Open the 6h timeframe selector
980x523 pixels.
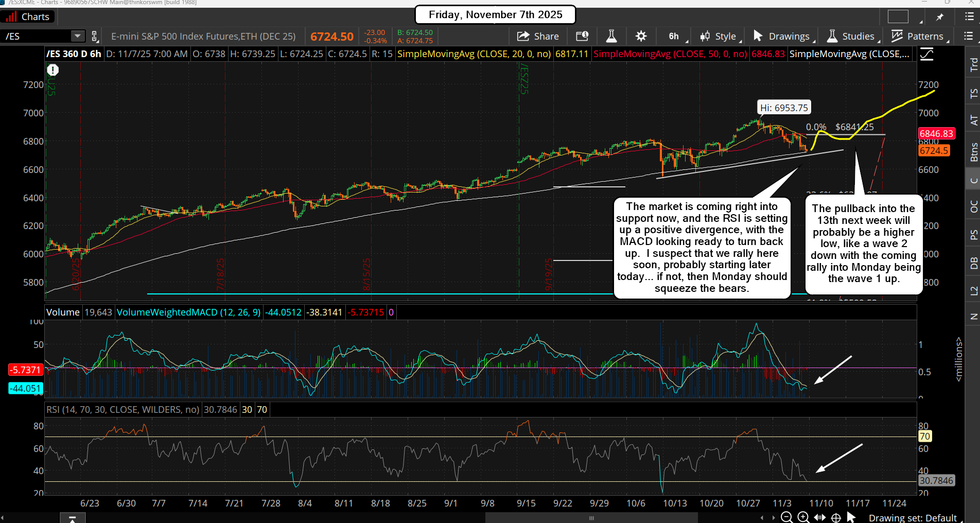(x=673, y=36)
